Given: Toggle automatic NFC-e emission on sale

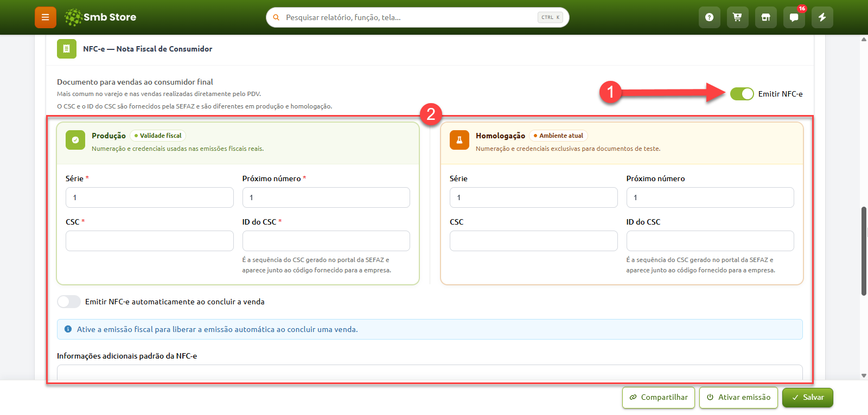Looking at the screenshot, I should pyautogui.click(x=69, y=302).
